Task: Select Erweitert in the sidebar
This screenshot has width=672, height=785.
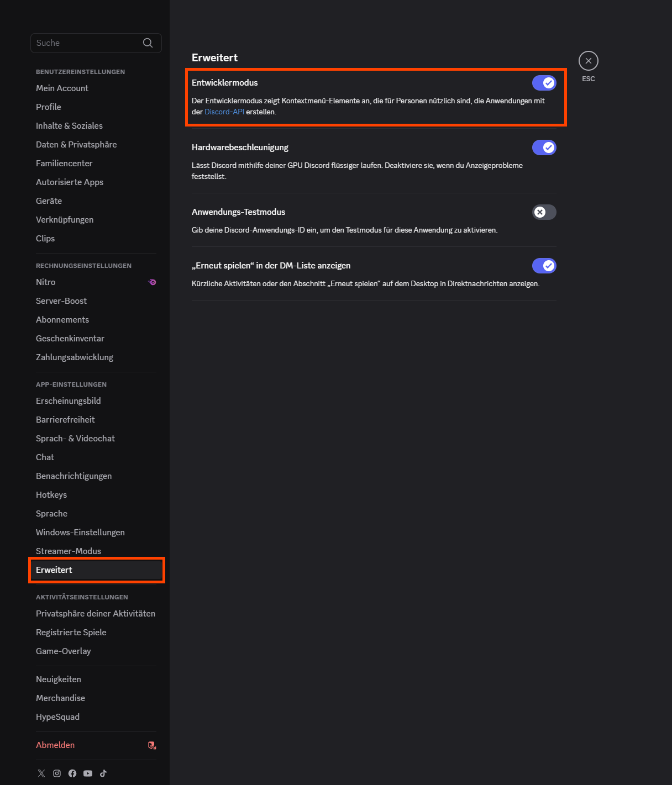Action: coord(96,570)
